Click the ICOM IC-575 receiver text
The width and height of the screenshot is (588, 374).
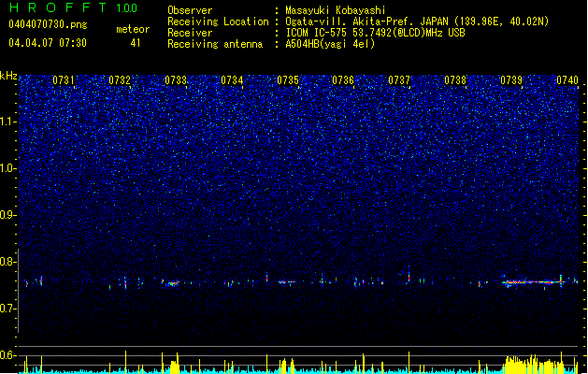point(375,33)
